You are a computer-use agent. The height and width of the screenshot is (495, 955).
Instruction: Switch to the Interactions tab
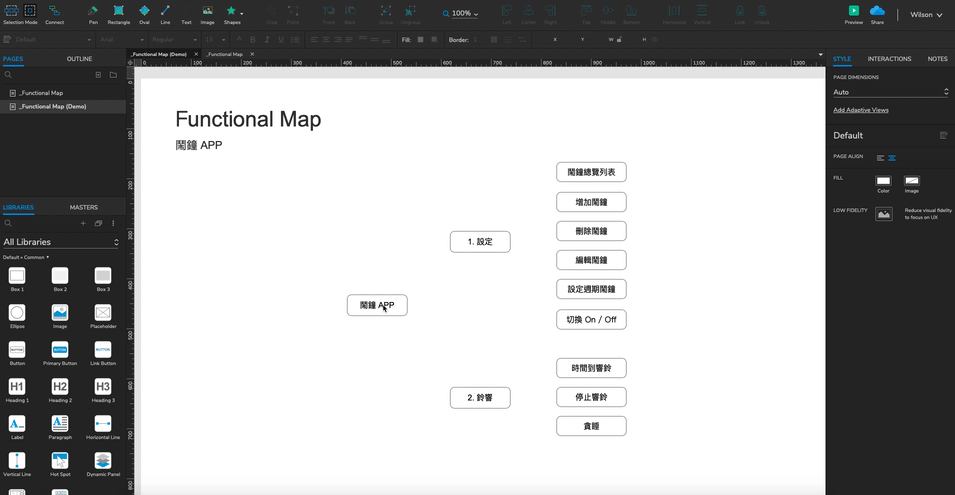coord(889,58)
